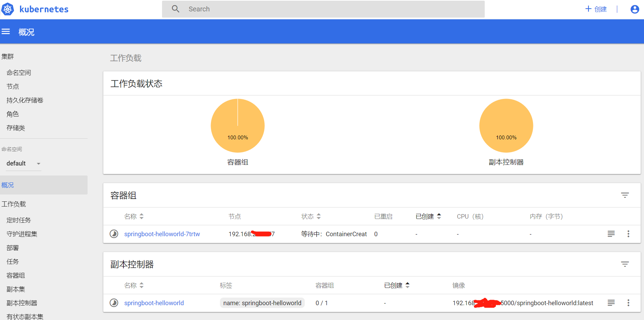Open filter icon in 副本控制器 card
The width and height of the screenshot is (644, 320).
(x=625, y=264)
